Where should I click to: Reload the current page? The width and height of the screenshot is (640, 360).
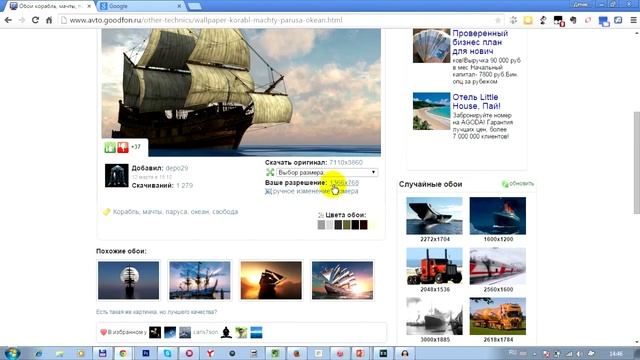click(x=36, y=20)
